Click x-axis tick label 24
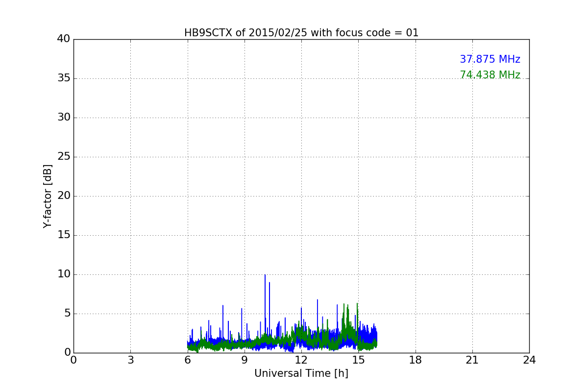588x392 pixels. click(x=529, y=360)
